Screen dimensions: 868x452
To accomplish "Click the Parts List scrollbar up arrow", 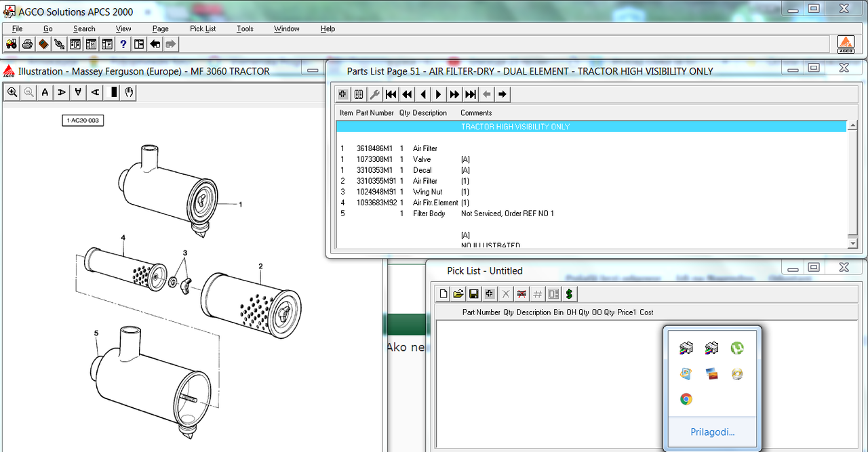I will [x=852, y=126].
